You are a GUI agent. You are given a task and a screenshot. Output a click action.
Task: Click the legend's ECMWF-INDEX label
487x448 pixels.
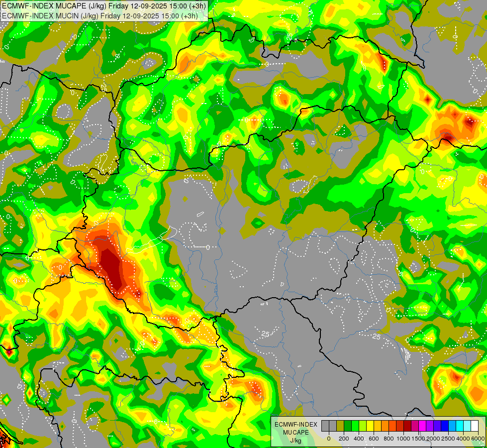point(296,425)
